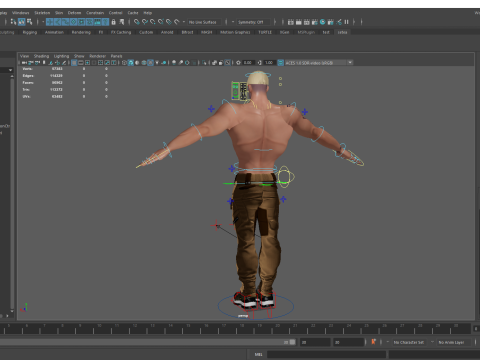This screenshot has height=360, width=480.
Task: Open the ACES 1.0 SDR-video color space dropdown
Action: coord(319,63)
